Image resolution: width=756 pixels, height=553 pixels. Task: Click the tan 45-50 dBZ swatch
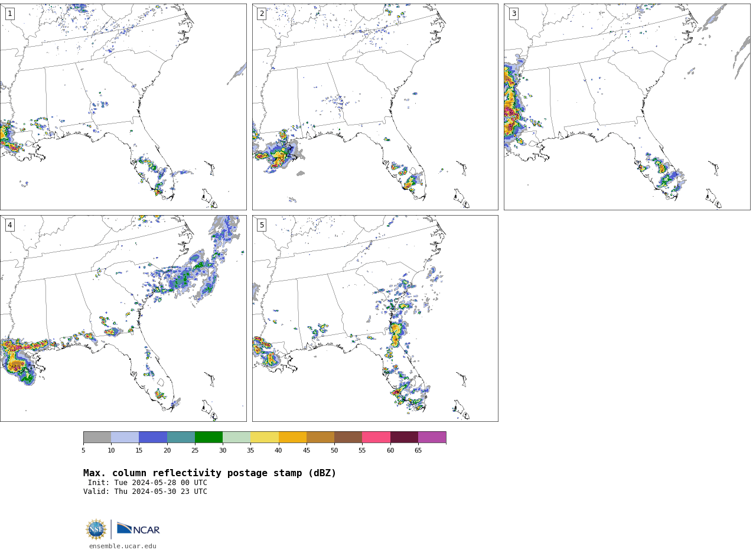pyautogui.click(x=320, y=437)
